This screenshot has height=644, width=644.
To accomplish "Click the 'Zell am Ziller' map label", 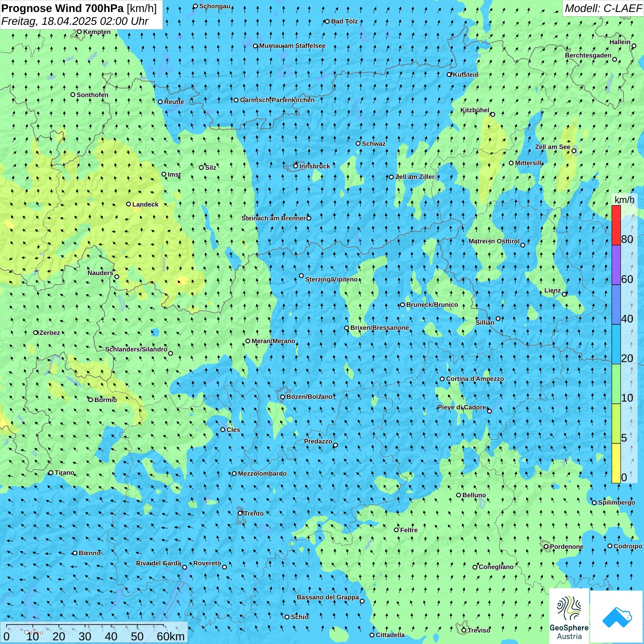I will [415, 177].
